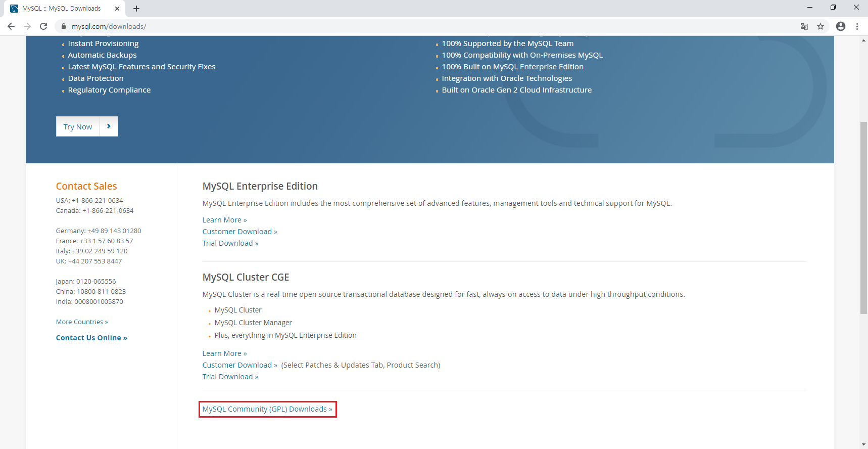Click 100% Built on MySQL Enterprise Edition

point(513,67)
